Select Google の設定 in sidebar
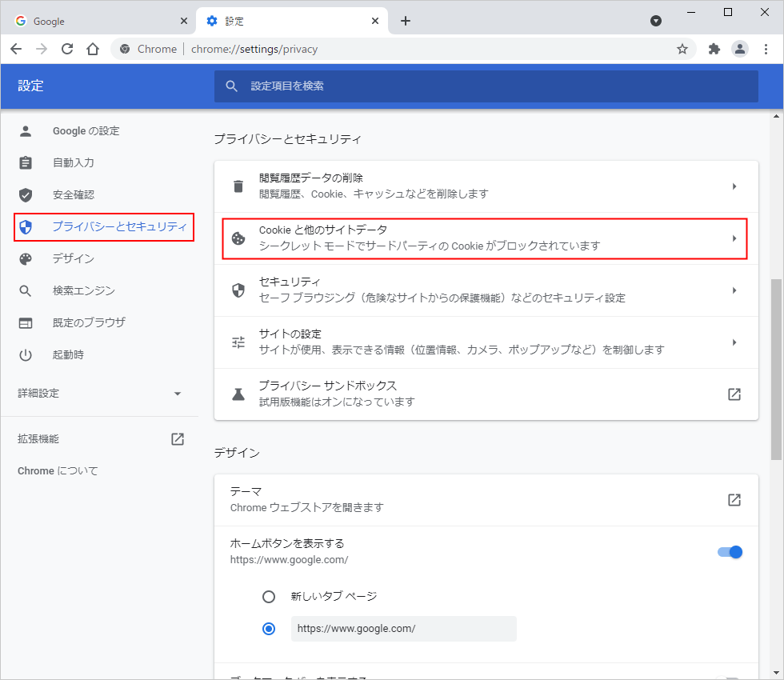The height and width of the screenshot is (680, 784). [x=86, y=131]
